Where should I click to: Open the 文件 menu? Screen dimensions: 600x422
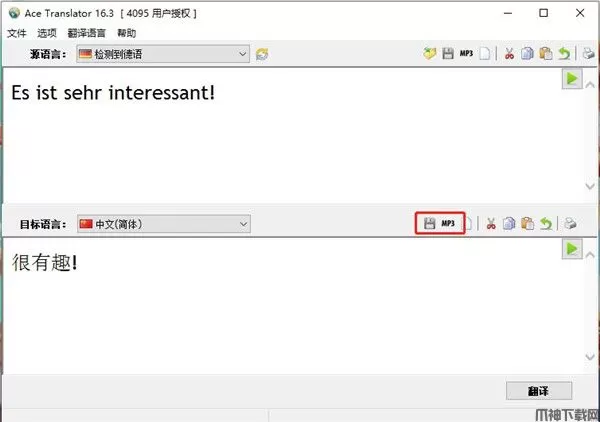coord(17,33)
